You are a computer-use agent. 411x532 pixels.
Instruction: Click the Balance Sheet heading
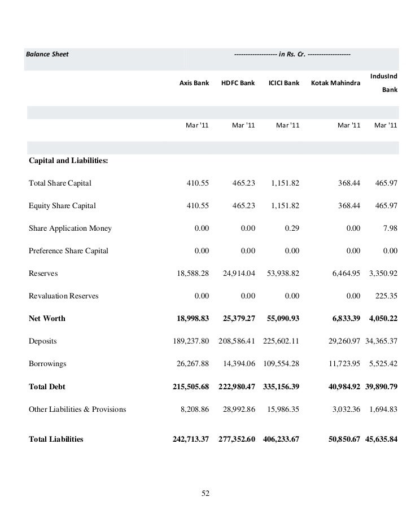pos(47,54)
